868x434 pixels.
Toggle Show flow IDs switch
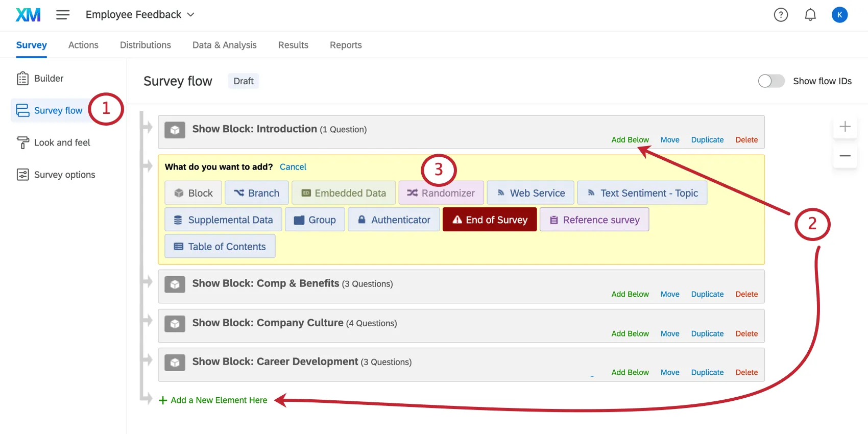tap(771, 81)
